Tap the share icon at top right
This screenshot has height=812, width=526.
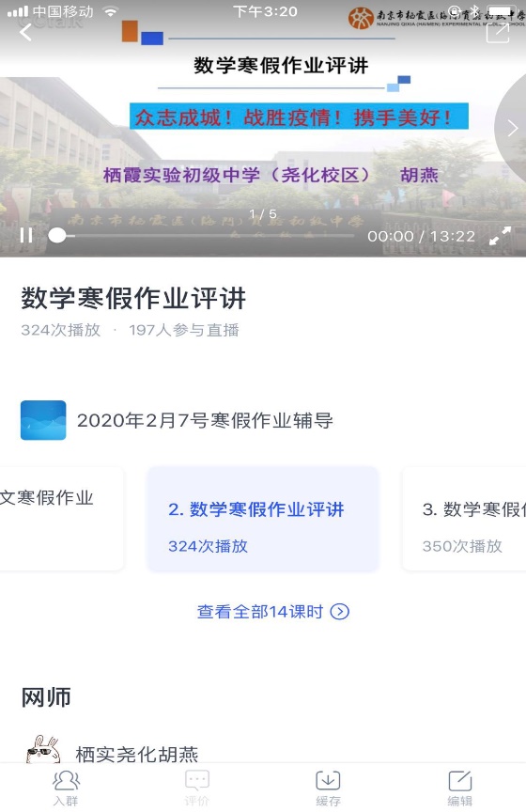(498, 32)
